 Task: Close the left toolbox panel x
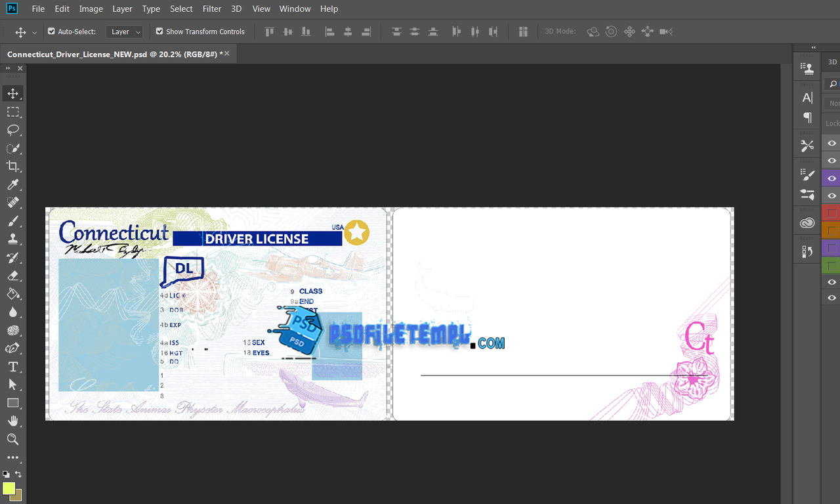(20, 68)
